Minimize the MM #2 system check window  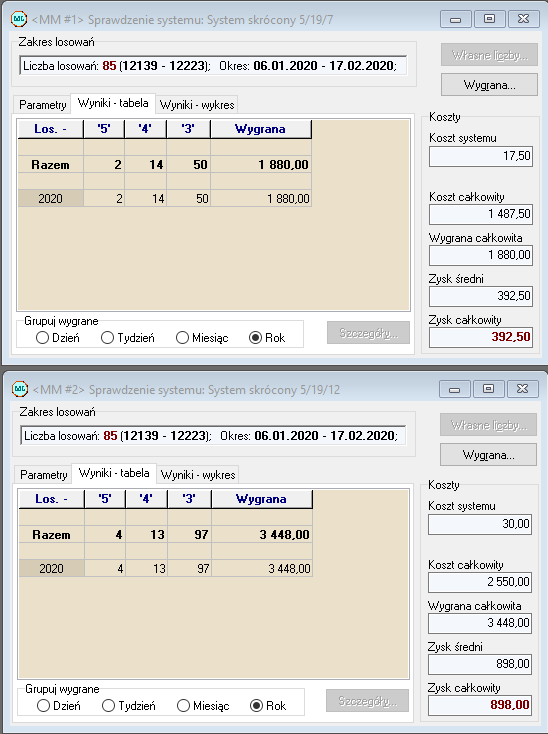point(454,389)
